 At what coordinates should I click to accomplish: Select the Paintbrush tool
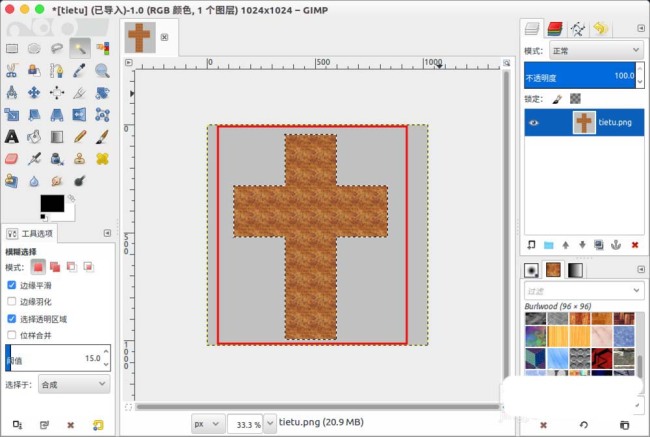102,136
